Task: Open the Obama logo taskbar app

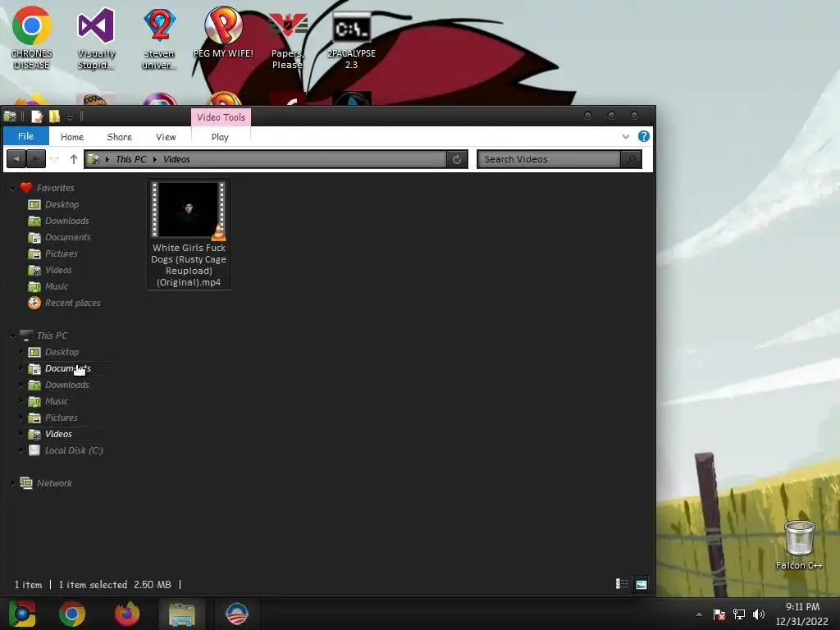Action: [237, 614]
